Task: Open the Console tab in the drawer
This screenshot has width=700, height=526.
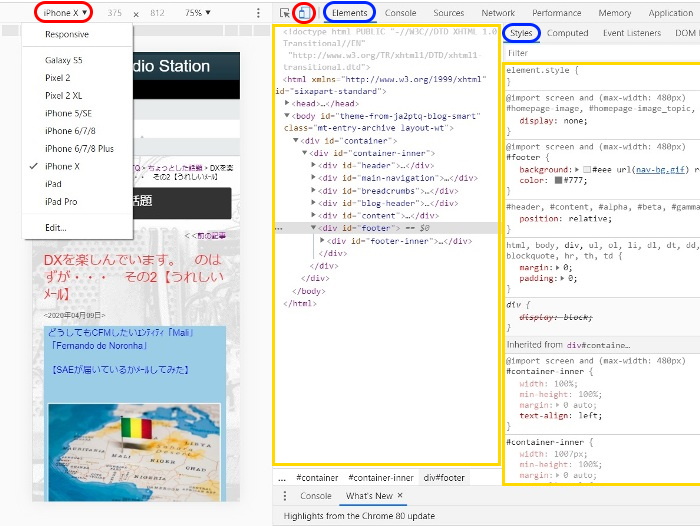Action: tap(316, 496)
